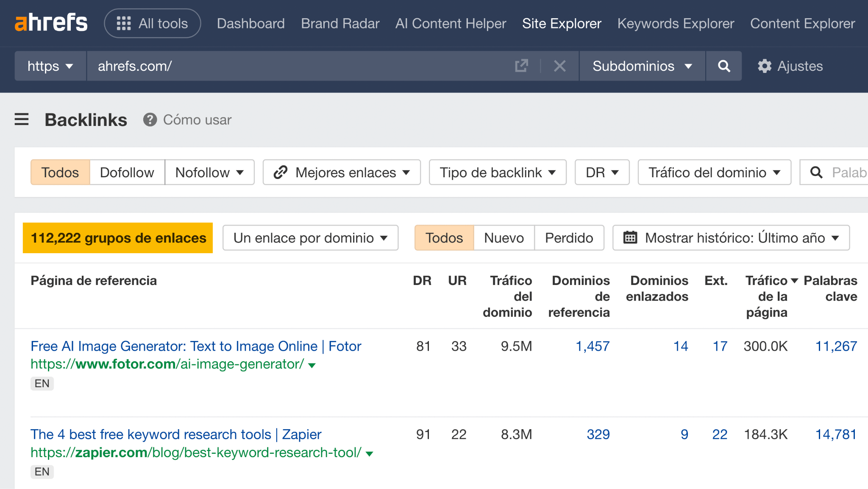Switch backlinks filter to Dofollow
Screen dimensions: 868x489
click(127, 172)
